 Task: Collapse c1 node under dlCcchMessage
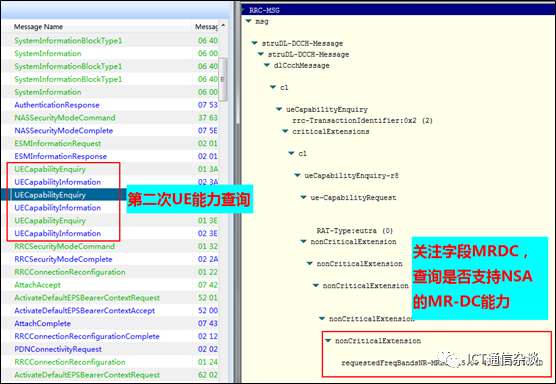click(x=273, y=87)
